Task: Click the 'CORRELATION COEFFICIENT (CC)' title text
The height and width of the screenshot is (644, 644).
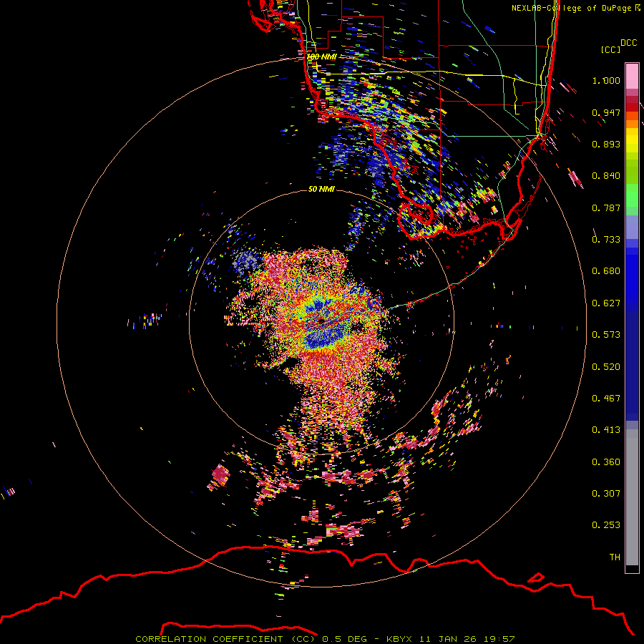Action: (x=225, y=639)
